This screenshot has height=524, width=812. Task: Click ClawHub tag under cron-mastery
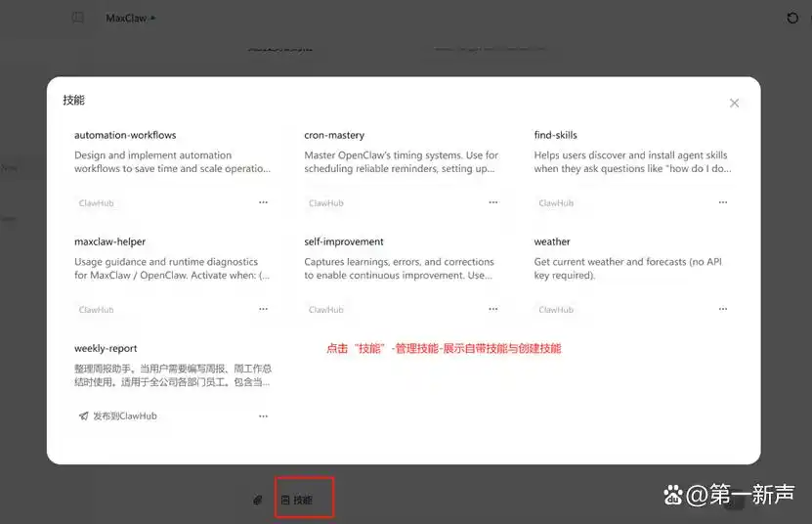click(326, 203)
